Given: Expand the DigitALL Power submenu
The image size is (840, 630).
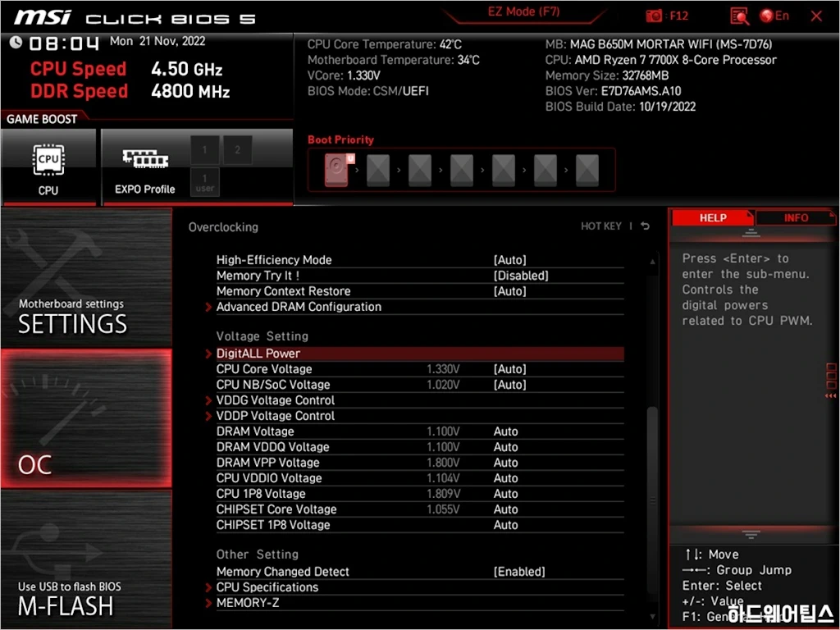Looking at the screenshot, I should pos(258,354).
